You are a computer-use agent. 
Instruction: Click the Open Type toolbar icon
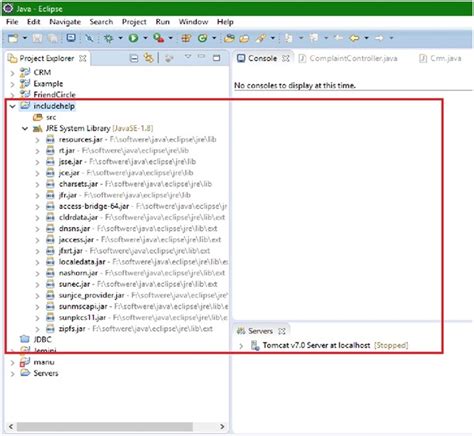pyautogui.click(x=229, y=38)
